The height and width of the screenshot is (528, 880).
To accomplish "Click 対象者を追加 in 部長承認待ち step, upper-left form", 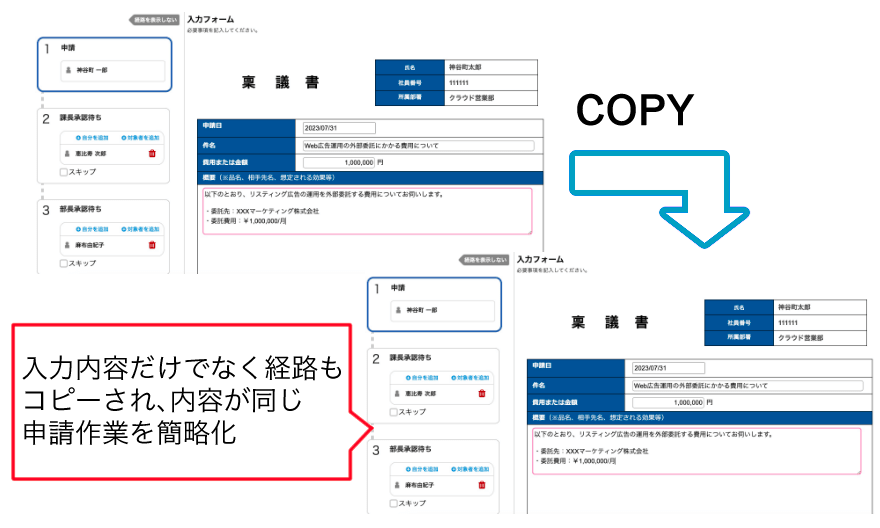I will click(x=140, y=229).
